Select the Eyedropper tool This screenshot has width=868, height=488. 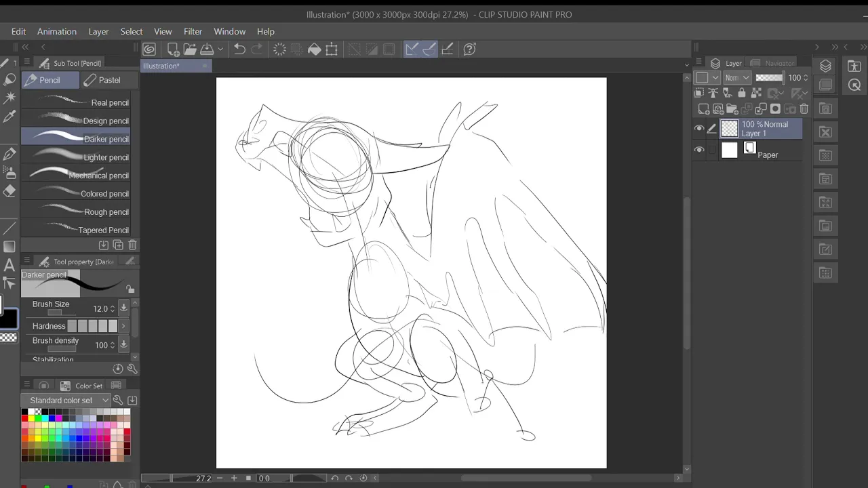click(x=9, y=117)
